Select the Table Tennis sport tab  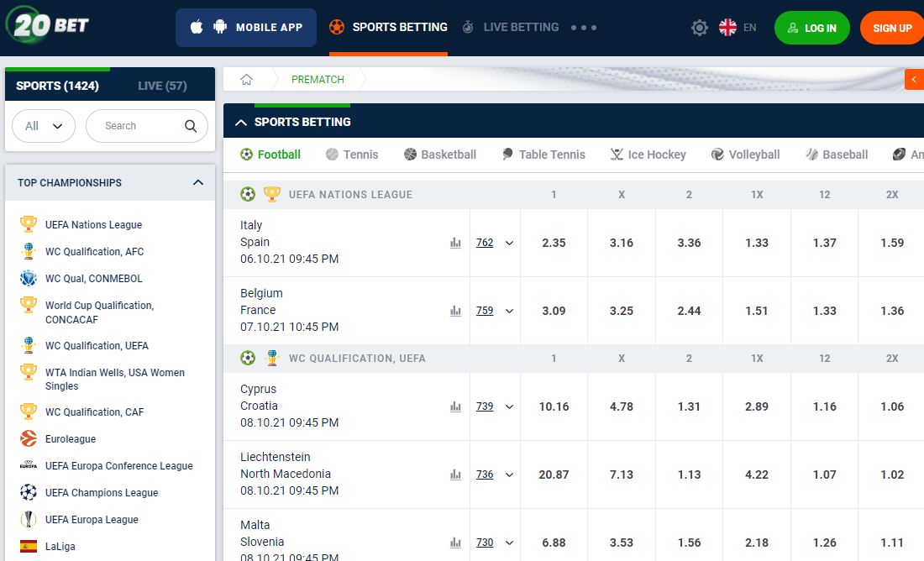tap(543, 155)
